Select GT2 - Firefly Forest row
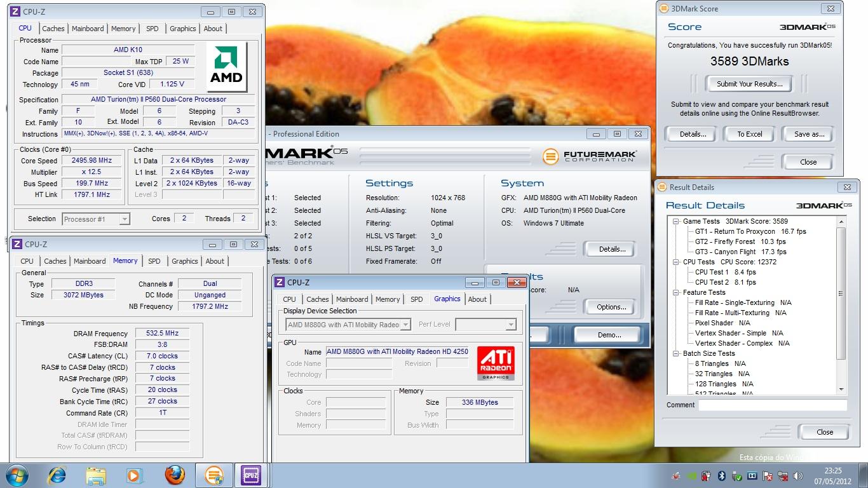 [740, 241]
